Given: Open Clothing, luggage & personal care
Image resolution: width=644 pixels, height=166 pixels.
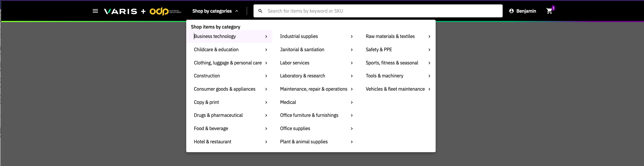Looking at the screenshot, I should 229,63.
